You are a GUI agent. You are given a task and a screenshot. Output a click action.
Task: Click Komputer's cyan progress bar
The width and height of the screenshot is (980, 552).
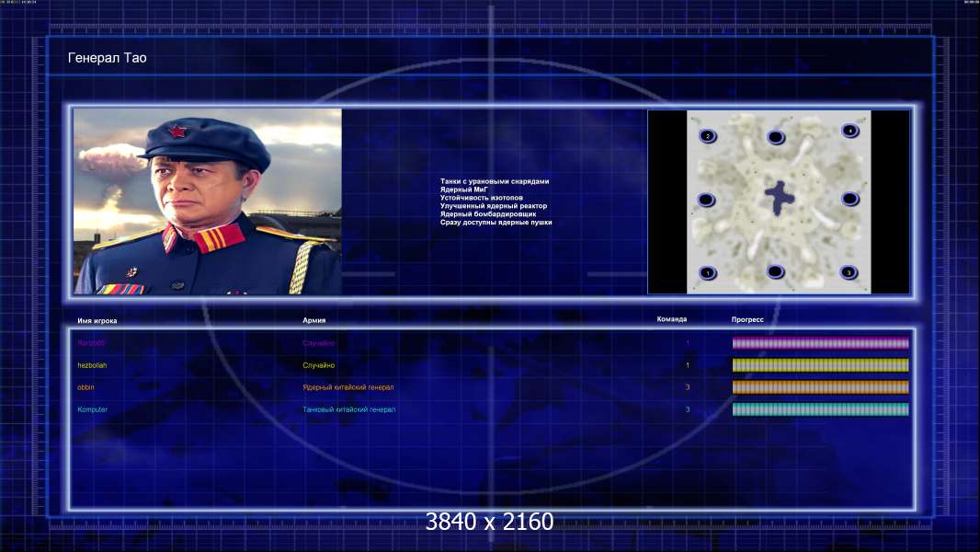pyautogui.click(x=820, y=409)
